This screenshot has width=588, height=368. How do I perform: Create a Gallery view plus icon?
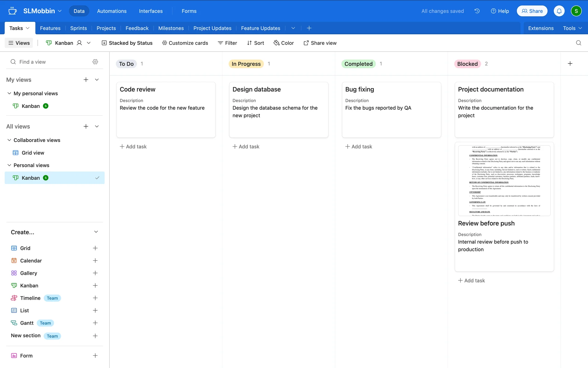pos(95,273)
